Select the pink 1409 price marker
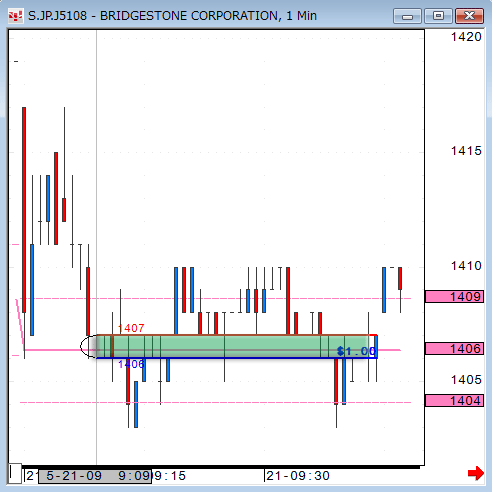The image size is (492, 492). 454,296
